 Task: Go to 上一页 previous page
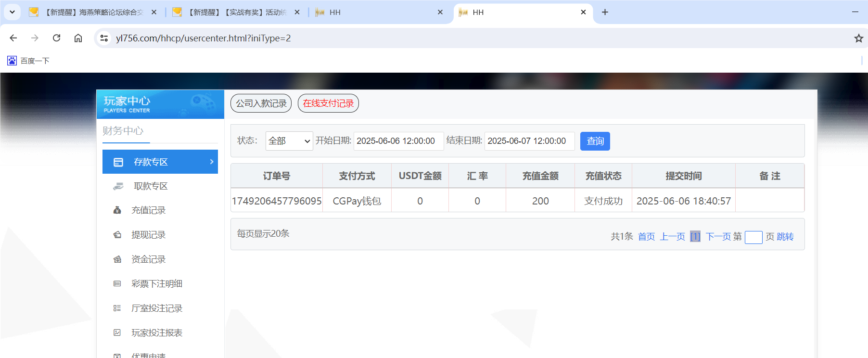coord(673,237)
